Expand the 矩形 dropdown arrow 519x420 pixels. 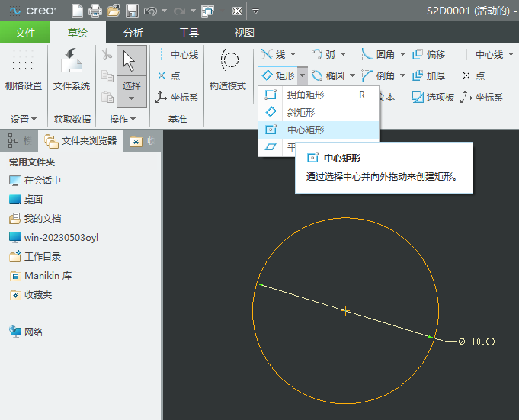pyautogui.click(x=303, y=75)
